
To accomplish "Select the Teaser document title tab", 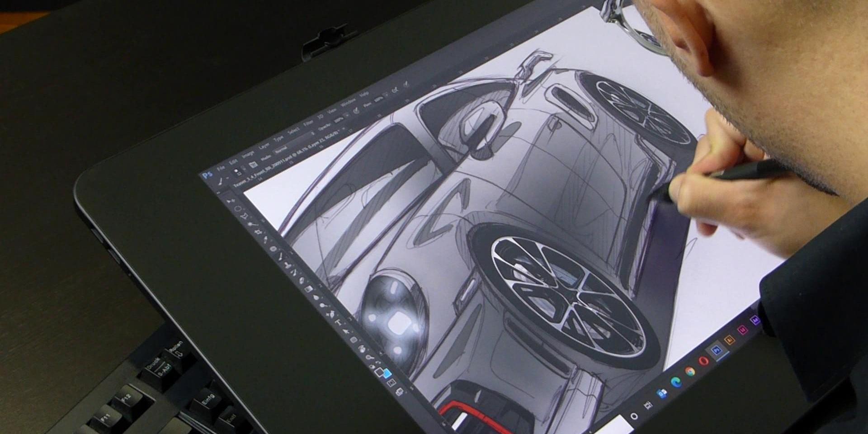I will (286, 158).
